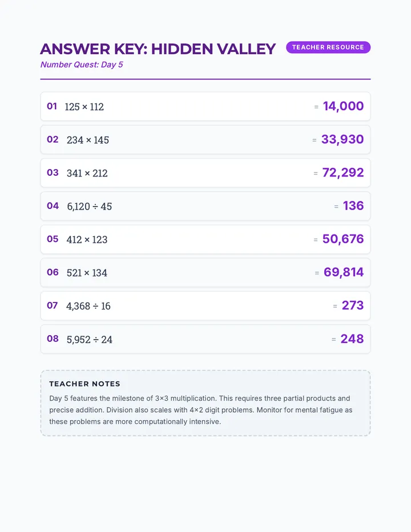Select the Answer Key: Hidden Valley title
The width and height of the screenshot is (411, 532).
pos(158,49)
